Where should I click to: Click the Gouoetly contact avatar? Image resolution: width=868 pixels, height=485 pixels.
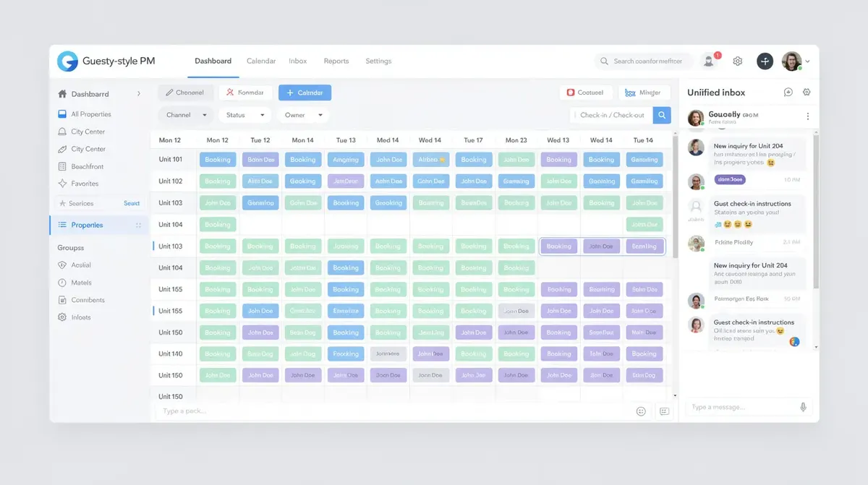[x=696, y=118]
